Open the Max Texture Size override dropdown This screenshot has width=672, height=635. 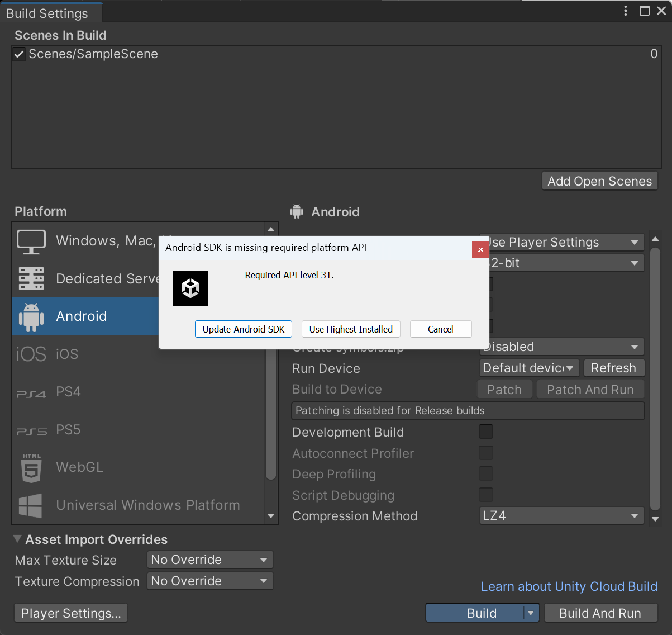pos(210,560)
